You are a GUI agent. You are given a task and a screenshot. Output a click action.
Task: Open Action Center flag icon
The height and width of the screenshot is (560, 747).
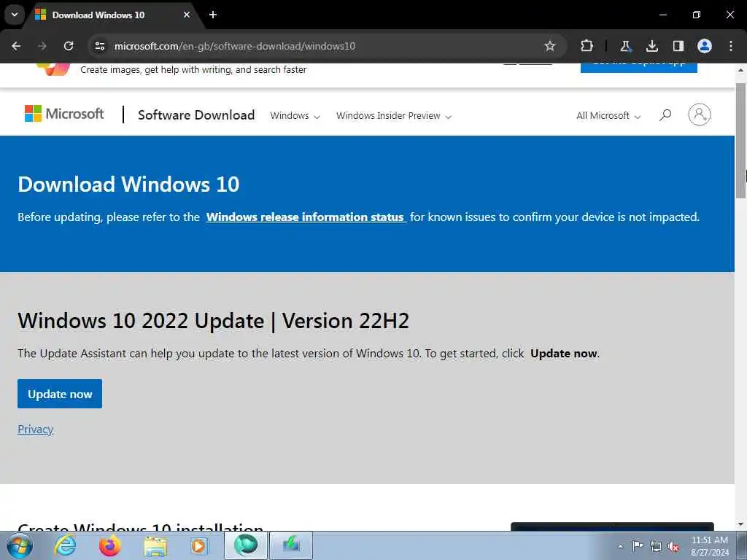coord(638,545)
